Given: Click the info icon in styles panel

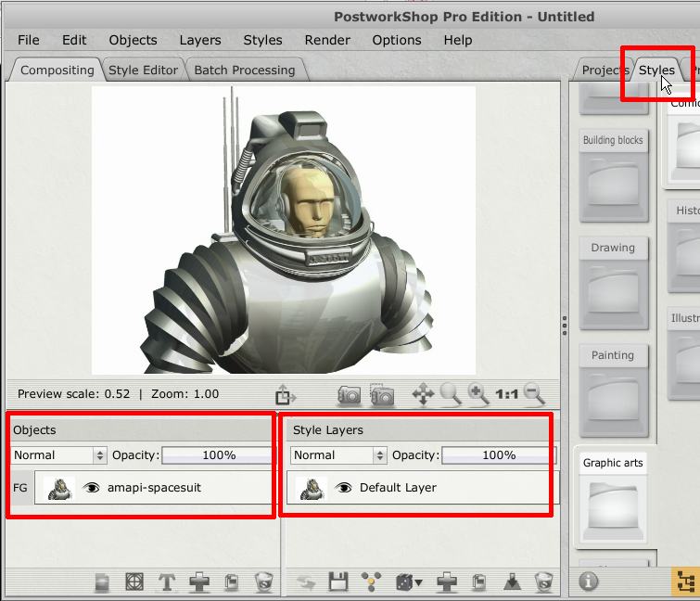Looking at the screenshot, I should [x=589, y=582].
